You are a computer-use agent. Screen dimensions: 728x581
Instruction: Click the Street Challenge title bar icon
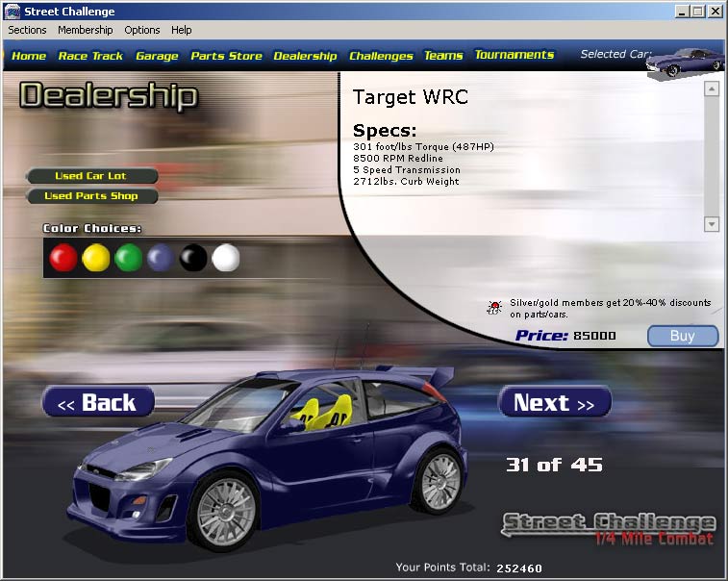[x=13, y=12]
